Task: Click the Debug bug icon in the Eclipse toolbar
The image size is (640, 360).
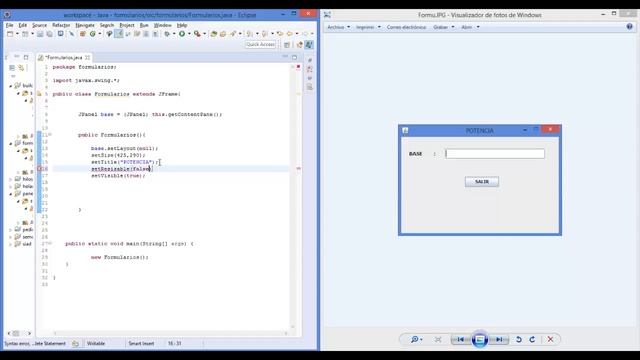Action: [x=167, y=34]
